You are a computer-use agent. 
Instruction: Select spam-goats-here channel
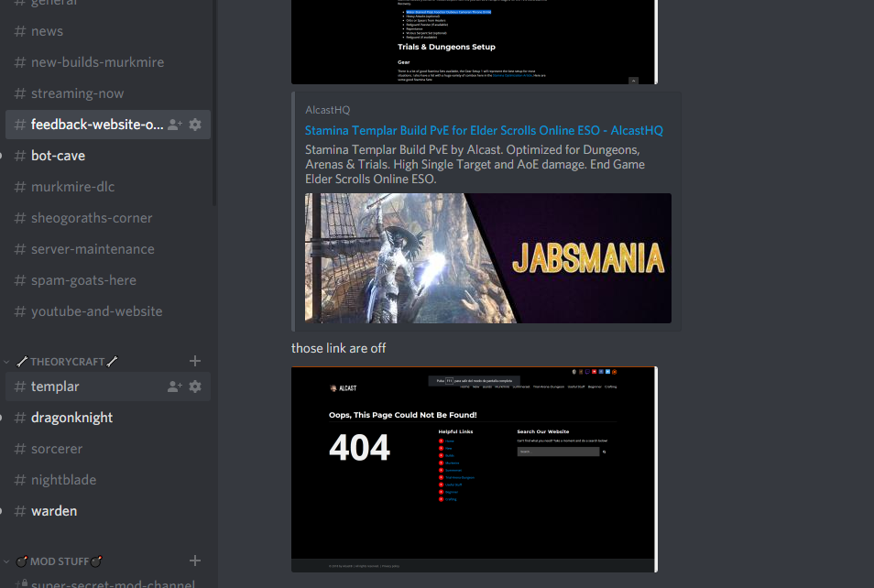coord(108,280)
